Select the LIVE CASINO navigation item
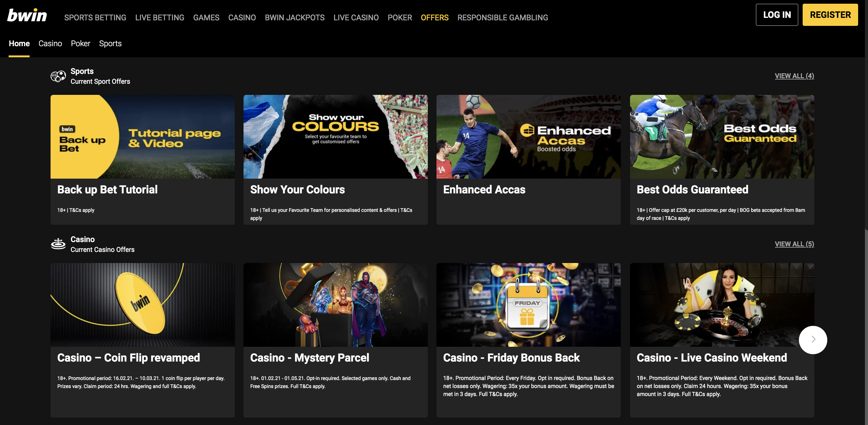The width and height of the screenshot is (868, 425). [x=356, y=18]
